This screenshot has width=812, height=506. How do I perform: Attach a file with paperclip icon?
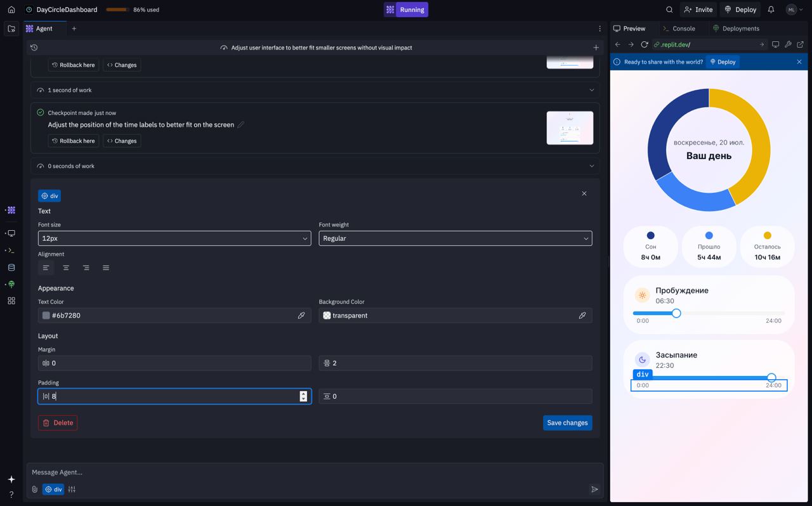(35, 490)
